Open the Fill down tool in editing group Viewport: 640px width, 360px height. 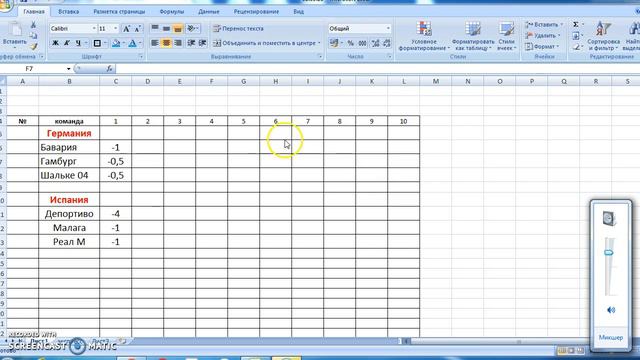[576, 36]
